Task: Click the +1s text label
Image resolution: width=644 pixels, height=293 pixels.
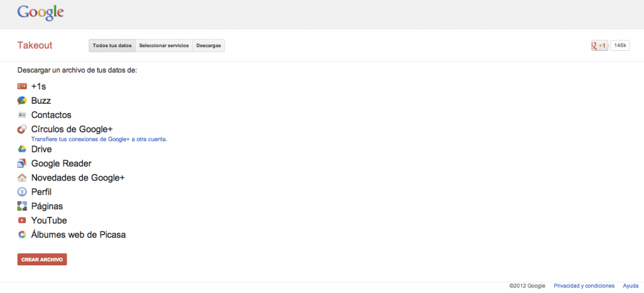Action: [38, 87]
